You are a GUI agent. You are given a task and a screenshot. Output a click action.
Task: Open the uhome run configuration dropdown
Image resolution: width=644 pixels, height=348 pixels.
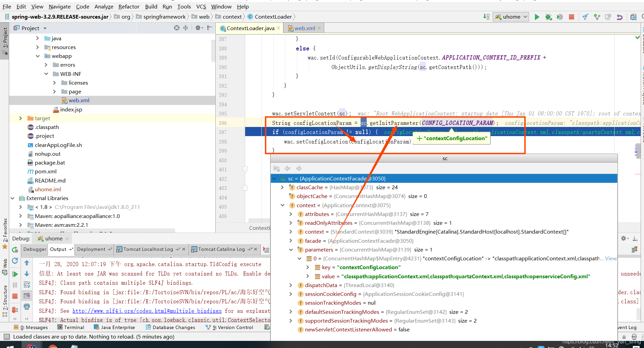point(511,17)
